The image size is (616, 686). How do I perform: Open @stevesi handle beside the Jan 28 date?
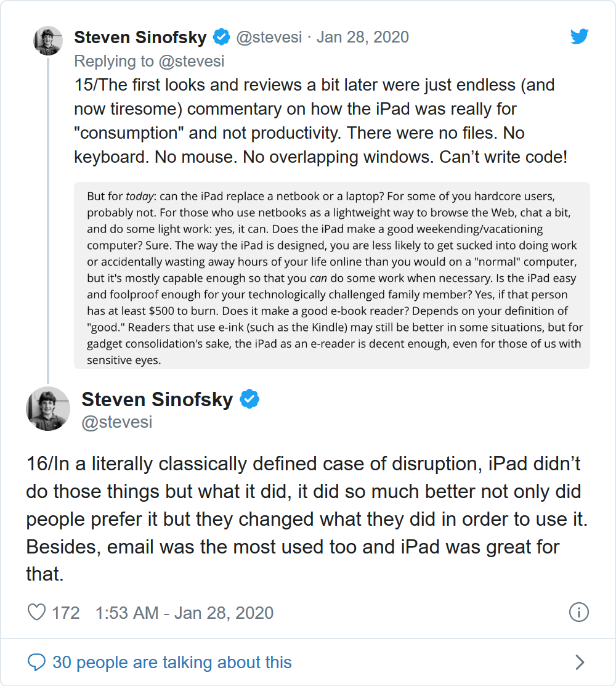coord(269,37)
